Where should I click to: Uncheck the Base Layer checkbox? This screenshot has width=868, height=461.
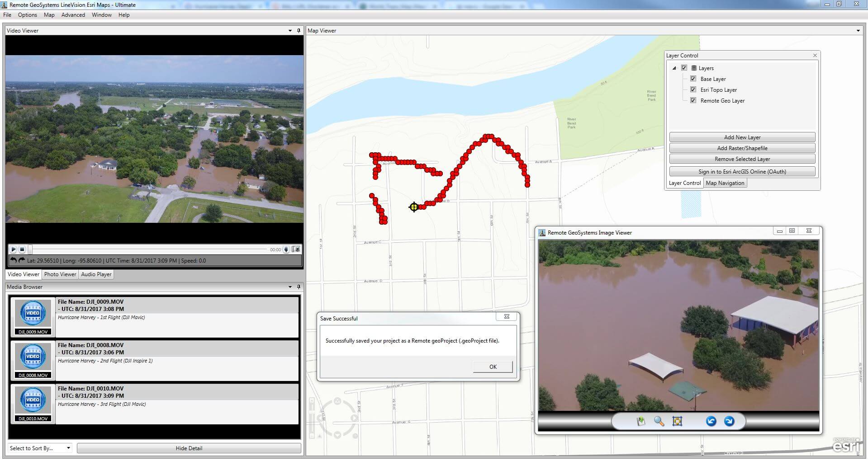click(693, 79)
